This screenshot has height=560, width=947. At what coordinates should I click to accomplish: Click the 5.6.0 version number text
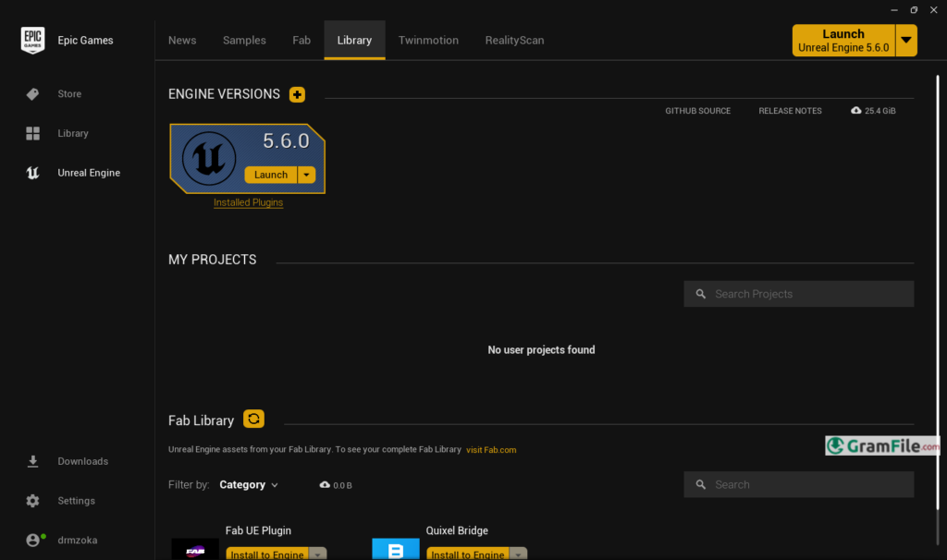point(286,141)
